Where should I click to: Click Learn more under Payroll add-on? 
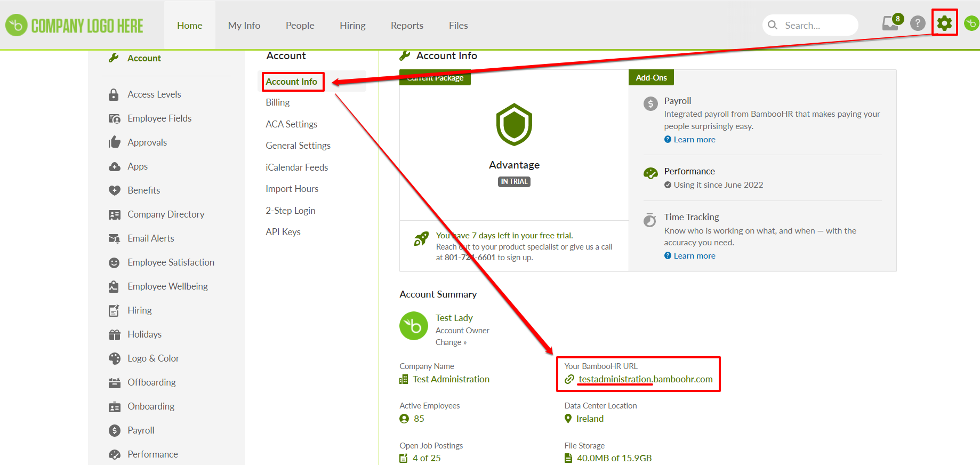[694, 140]
